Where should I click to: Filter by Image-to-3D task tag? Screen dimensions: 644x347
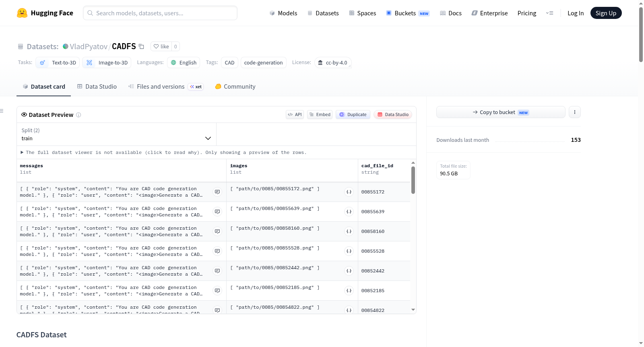point(107,62)
